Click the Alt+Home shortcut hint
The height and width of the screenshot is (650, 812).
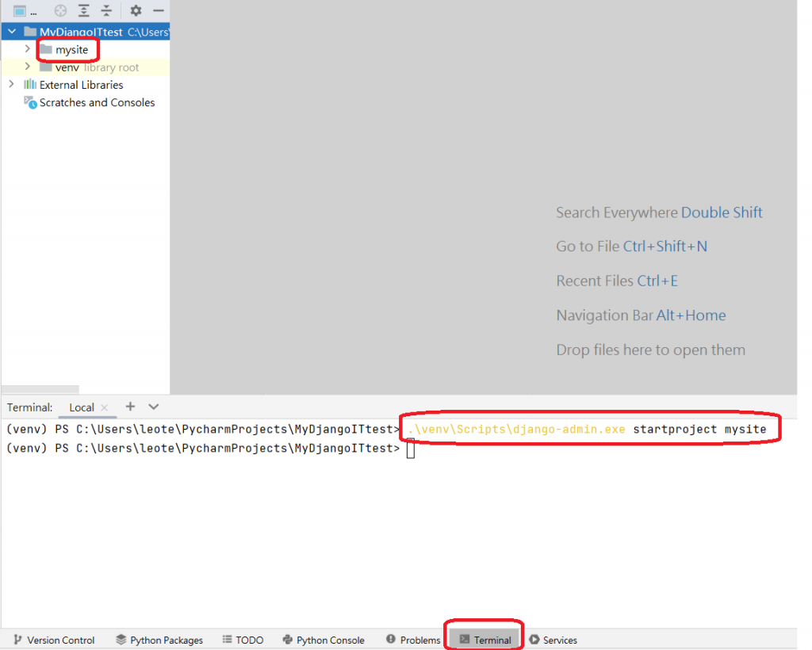[691, 315]
